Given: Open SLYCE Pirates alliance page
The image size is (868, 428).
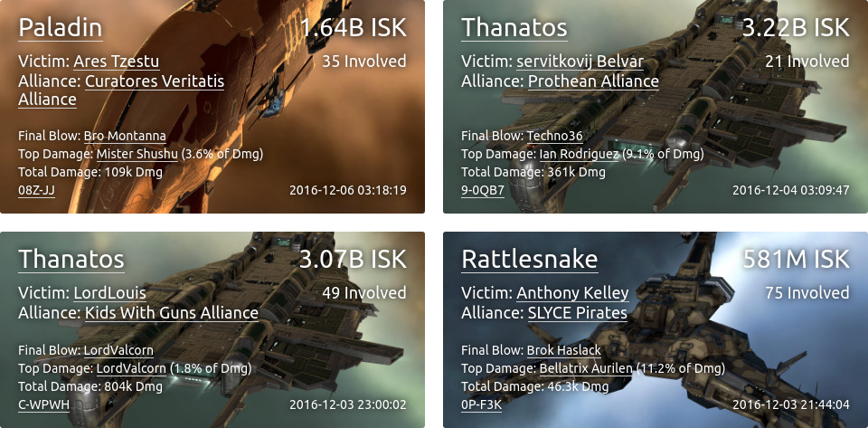Looking at the screenshot, I should pos(578,313).
